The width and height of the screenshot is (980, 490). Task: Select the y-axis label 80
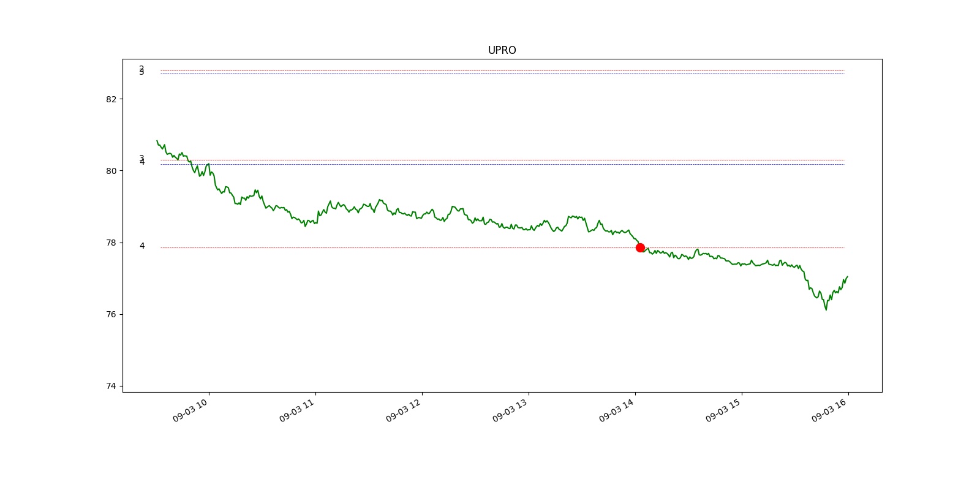coord(111,171)
